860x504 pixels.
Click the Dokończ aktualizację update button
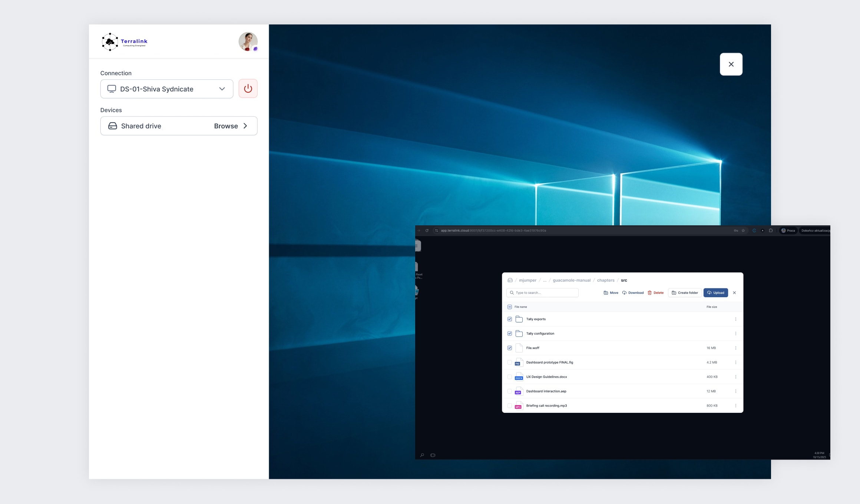click(815, 231)
